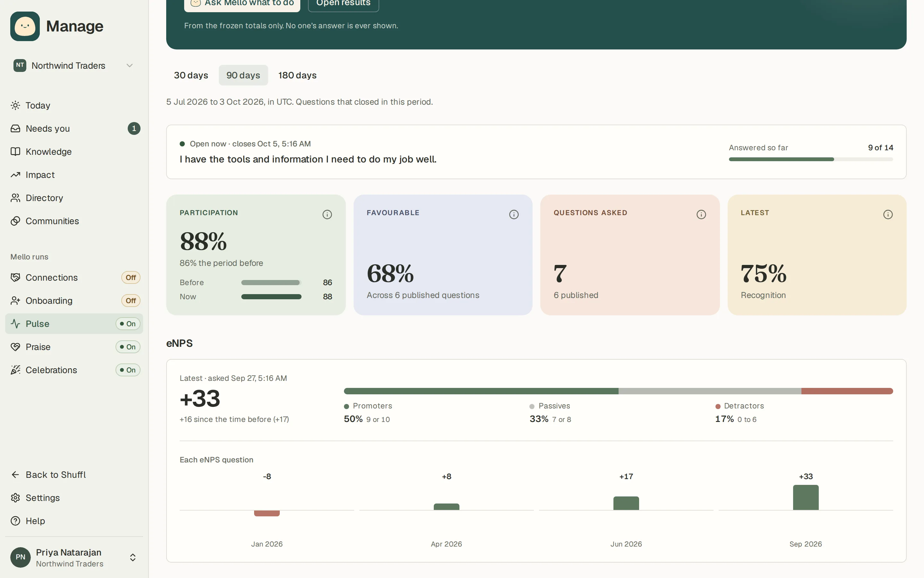Click the 88% participation value

[x=203, y=241]
